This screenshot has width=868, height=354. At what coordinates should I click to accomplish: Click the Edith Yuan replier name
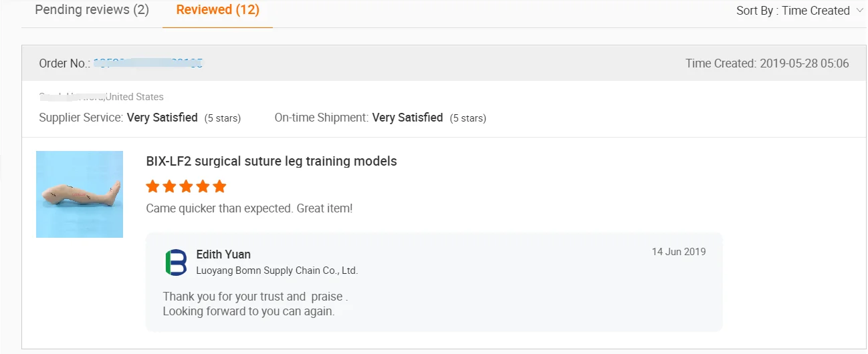pyautogui.click(x=223, y=254)
